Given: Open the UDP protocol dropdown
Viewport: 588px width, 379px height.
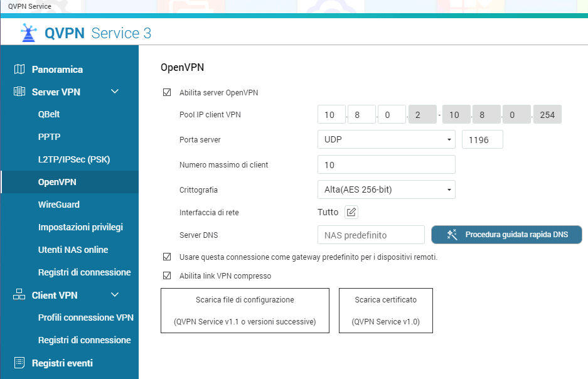Looking at the screenshot, I should tap(387, 139).
